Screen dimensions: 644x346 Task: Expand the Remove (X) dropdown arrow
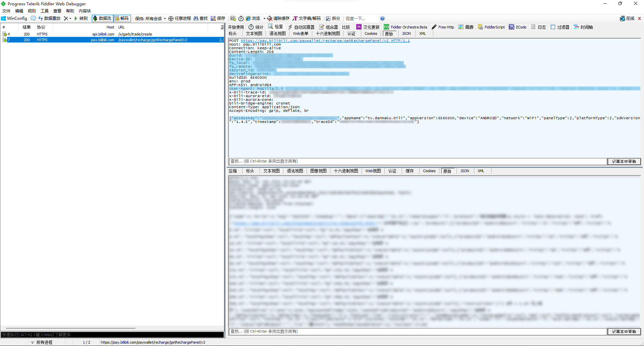[x=70, y=19]
